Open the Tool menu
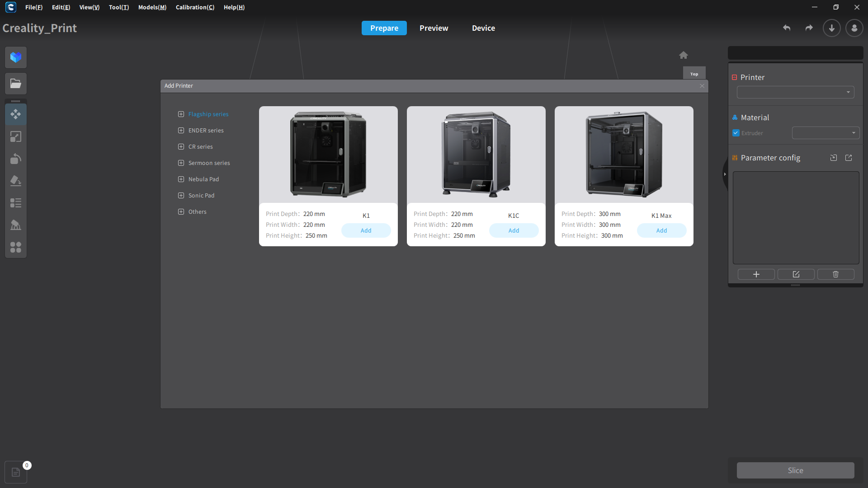Viewport: 868px width, 488px height. point(119,7)
